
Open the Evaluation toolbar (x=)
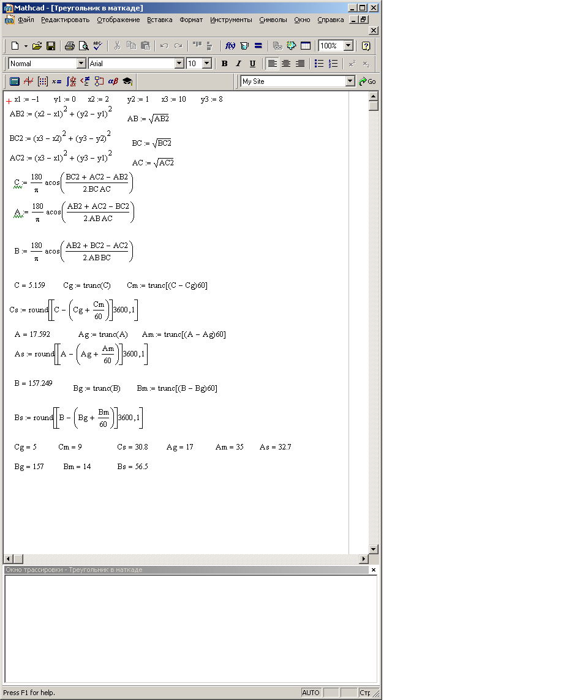[57, 81]
